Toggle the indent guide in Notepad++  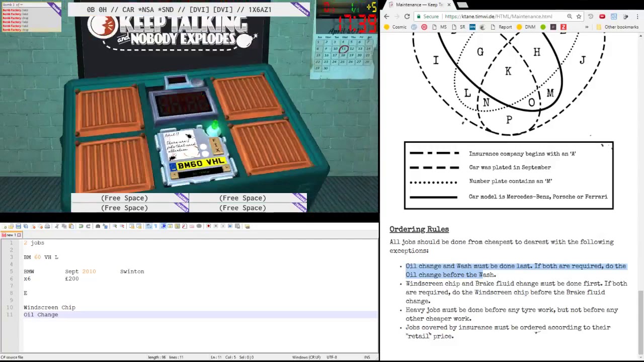[x=163, y=226]
